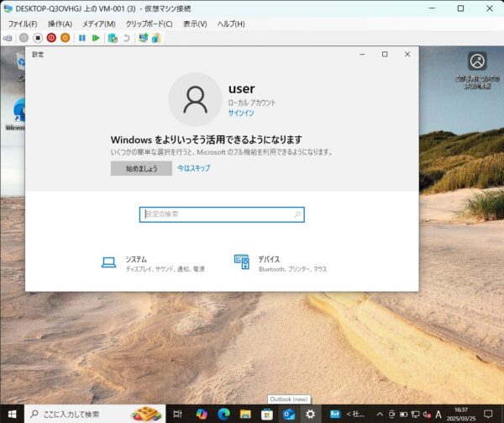Toggle the IME input mode A indicator
The width and height of the screenshot is (504, 423).
tap(438, 415)
